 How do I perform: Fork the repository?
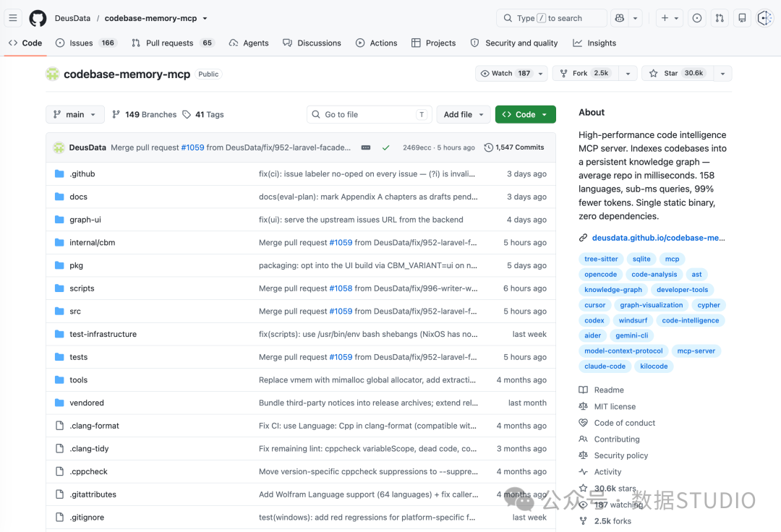585,73
